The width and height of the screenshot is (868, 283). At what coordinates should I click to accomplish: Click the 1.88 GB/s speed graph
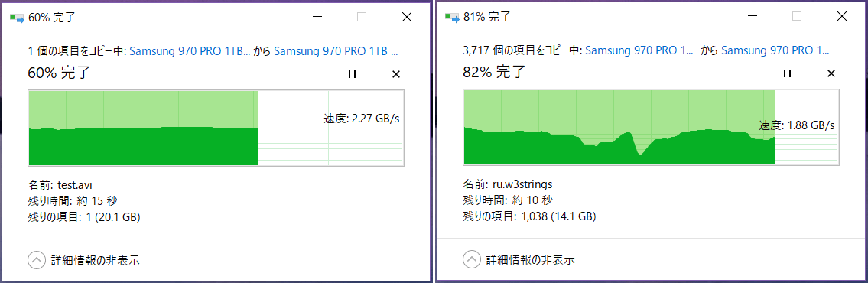[x=651, y=128]
